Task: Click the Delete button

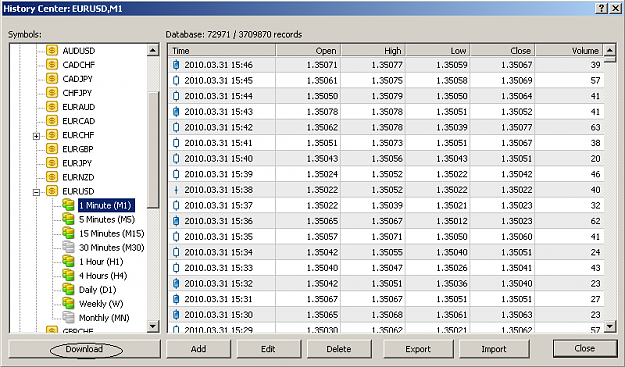Action: [339, 349]
